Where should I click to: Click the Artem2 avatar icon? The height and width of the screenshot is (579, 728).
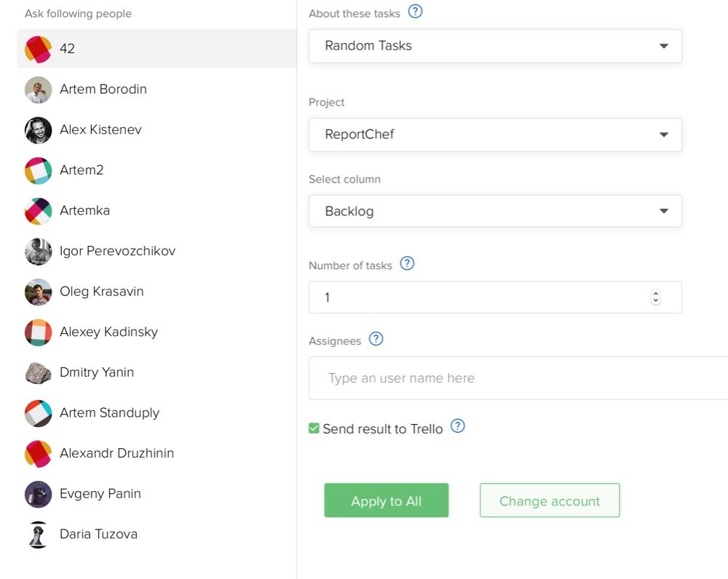[x=38, y=170]
